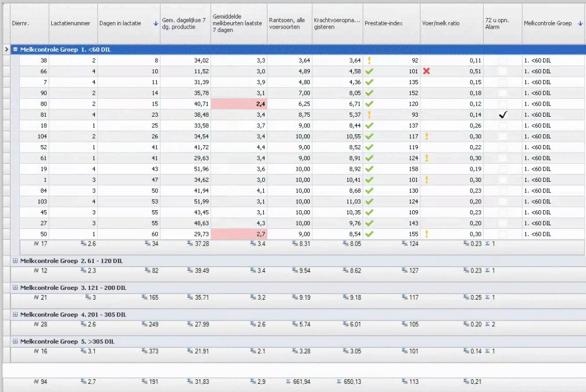Screen dimensions: 586x392
Task: Click 72 u opn. Alarm column header
Action: (503, 23)
